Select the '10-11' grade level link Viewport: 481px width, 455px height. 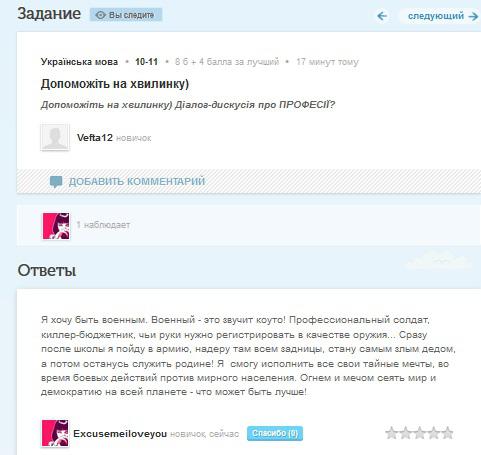[146, 62]
